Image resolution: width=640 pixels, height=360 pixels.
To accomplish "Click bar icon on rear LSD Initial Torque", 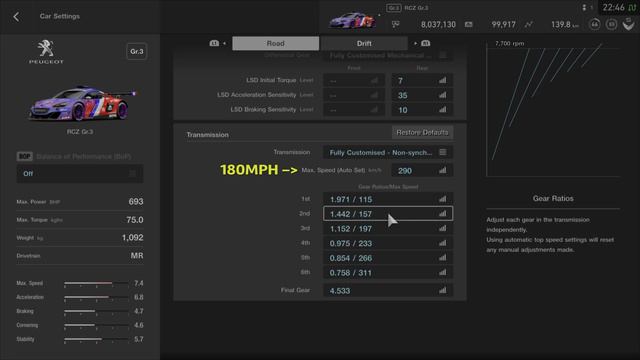I will click(442, 80).
